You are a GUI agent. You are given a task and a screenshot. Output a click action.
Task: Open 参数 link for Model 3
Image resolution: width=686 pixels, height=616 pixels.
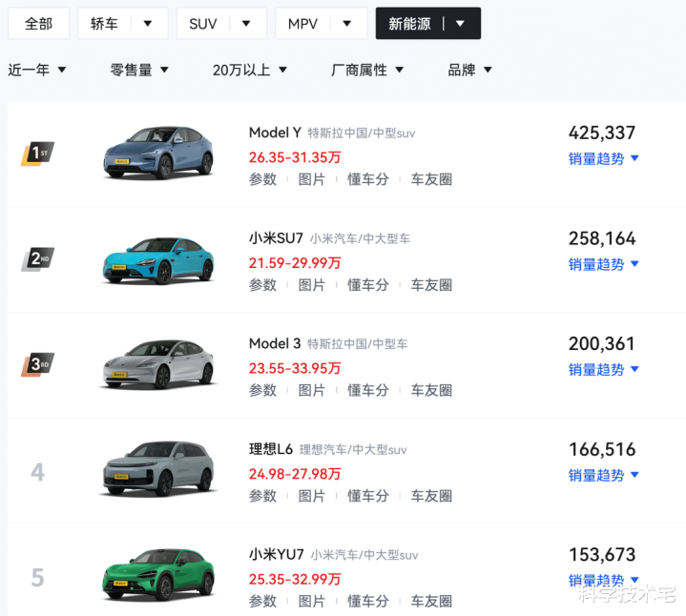pos(262,390)
